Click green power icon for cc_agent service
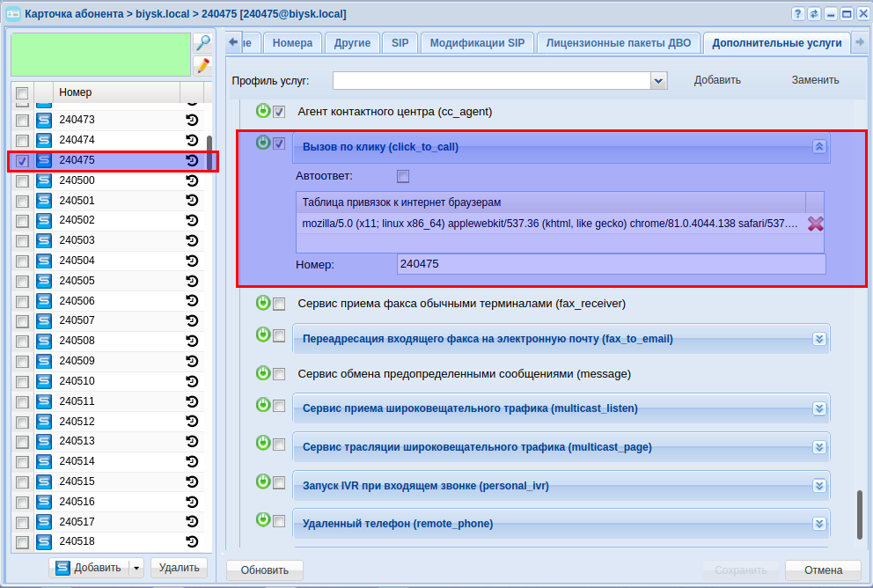This screenshot has height=588, width=873. coord(263,111)
